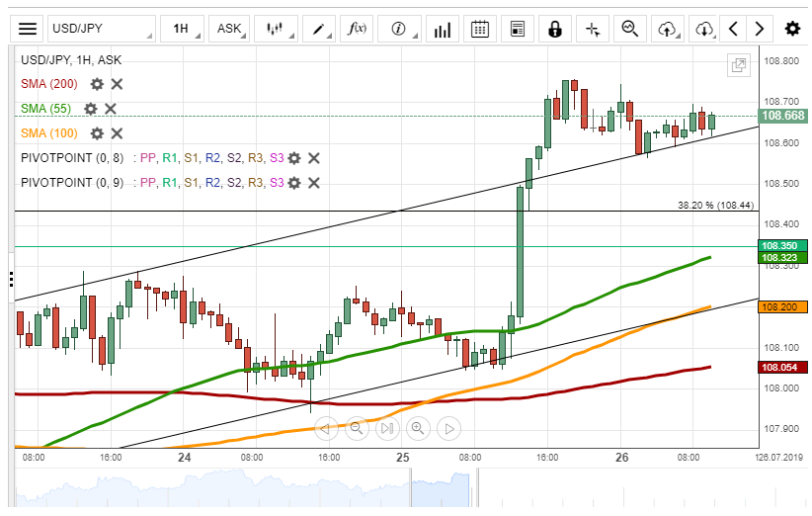This screenshot has height=516, width=812.
Task: Switch the ASK price side dropdown
Action: (x=229, y=29)
